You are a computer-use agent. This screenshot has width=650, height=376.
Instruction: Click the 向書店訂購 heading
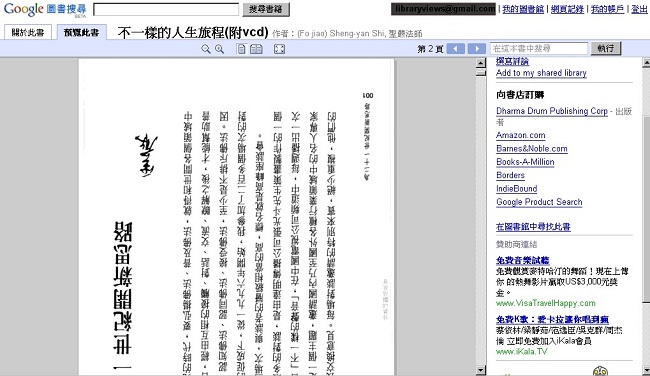(x=520, y=95)
